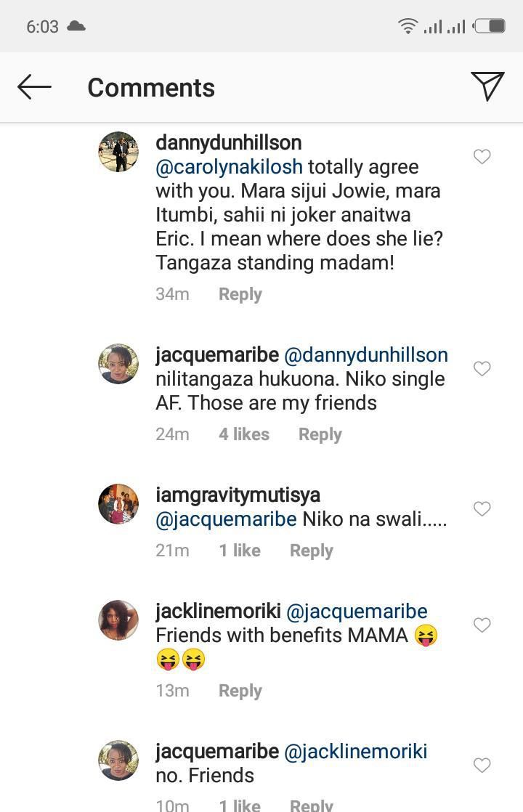Image resolution: width=523 pixels, height=812 pixels.
Task: View the 4 likes on jacquemaribe's comment
Action: click(x=243, y=435)
